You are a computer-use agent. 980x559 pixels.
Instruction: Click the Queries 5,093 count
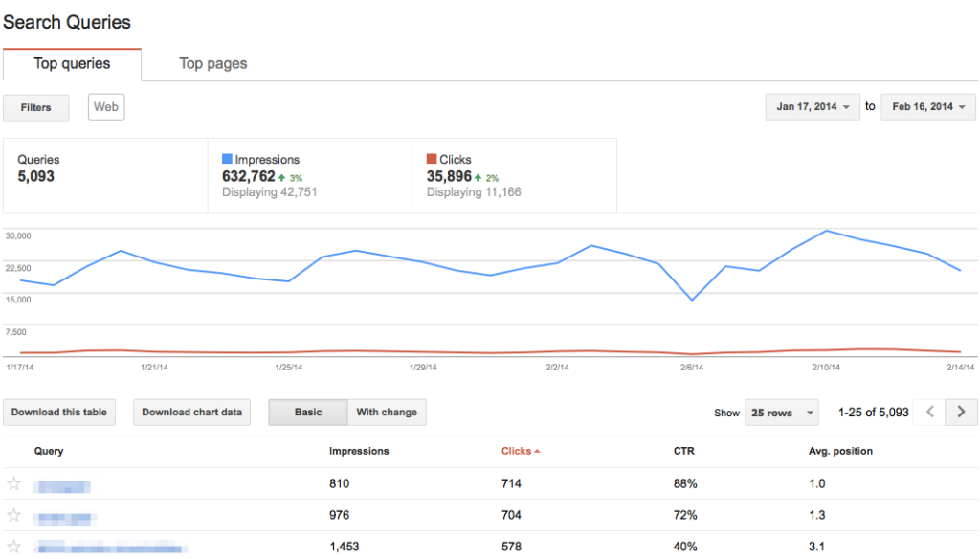36,176
